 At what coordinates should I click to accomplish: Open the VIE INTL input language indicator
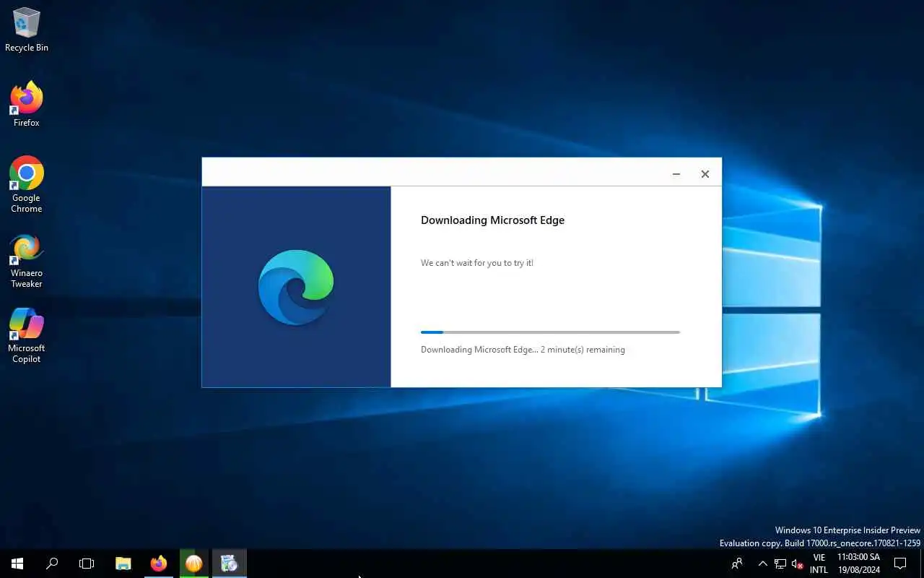click(x=819, y=564)
